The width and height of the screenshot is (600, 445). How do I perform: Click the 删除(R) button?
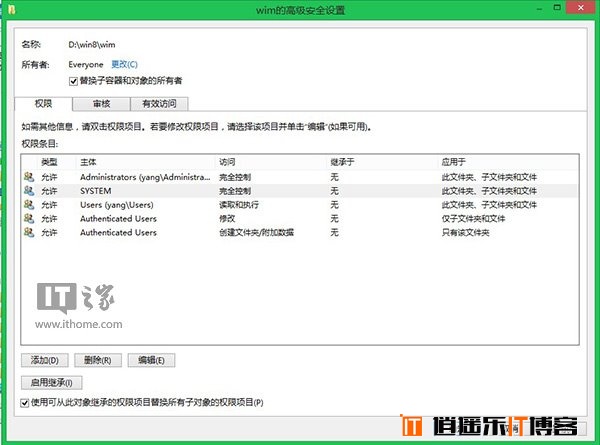click(98, 360)
